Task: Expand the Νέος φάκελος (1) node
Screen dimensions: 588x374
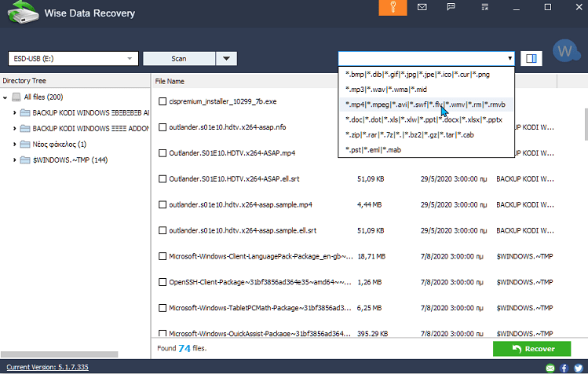Action: pos(14,145)
